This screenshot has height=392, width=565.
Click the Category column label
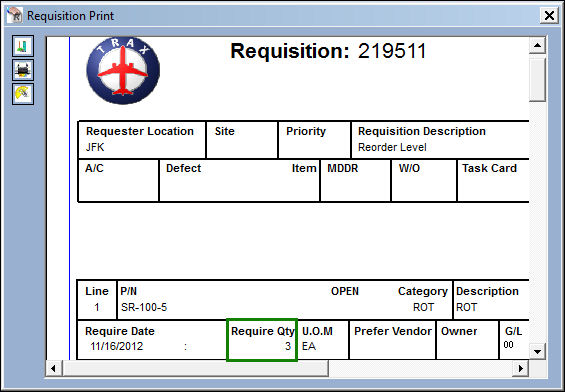point(423,291)
